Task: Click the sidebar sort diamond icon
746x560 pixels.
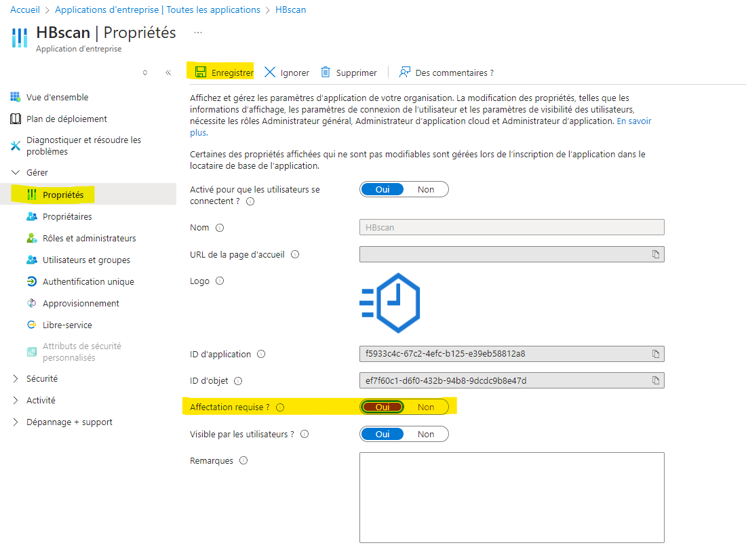Action: tap(145, 73)
